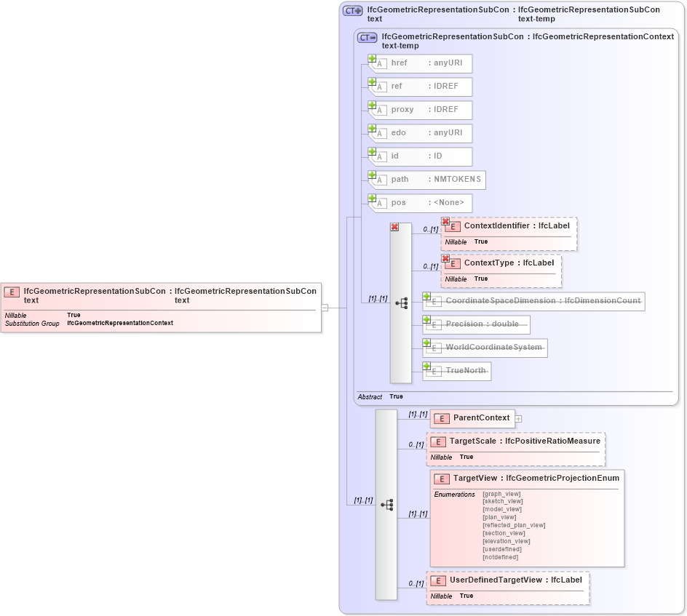Click the A attribute icon for id
This screenshot has width=687, height=616.
tap(378, 156)
